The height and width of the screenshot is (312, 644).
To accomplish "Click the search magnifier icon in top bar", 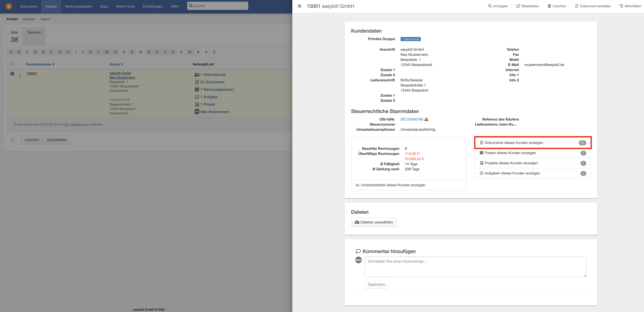I will [x=191, y=6].
